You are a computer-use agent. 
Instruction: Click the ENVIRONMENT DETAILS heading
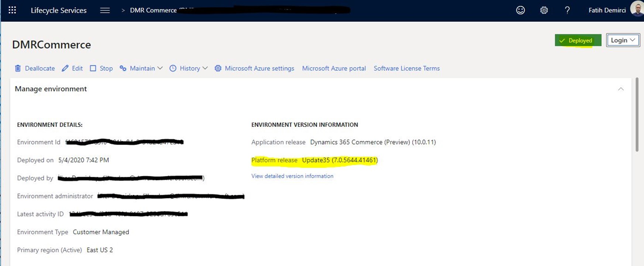49,125
